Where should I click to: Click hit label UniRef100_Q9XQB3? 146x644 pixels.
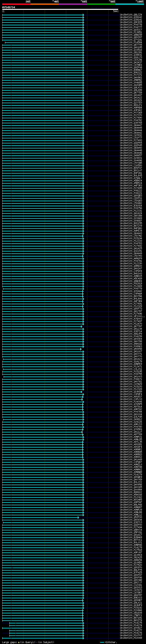pyautogui.click(x=131, y=196)
